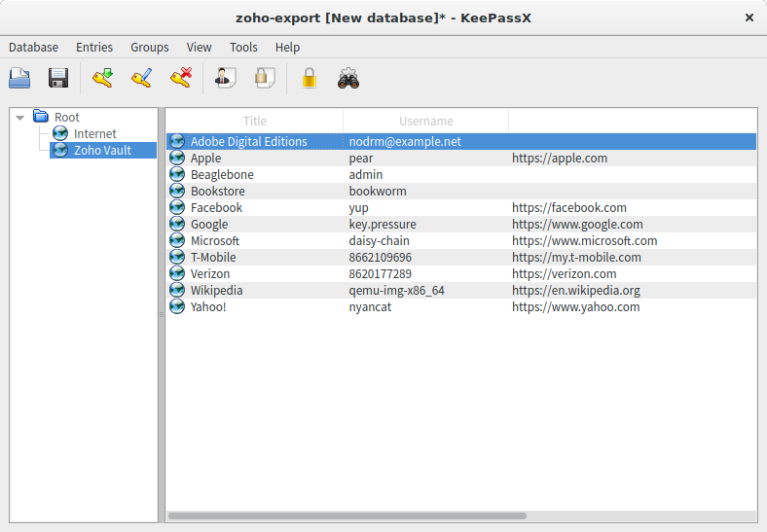
Task: Click URL 'https://verizon.com'
Action: pyautogui.click(x=564, y=274)
